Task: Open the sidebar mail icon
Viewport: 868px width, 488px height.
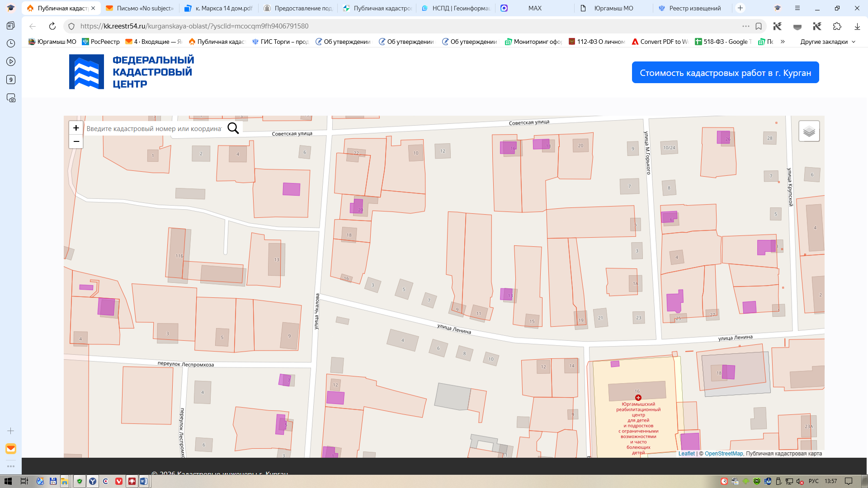Action: coord(11,449)
